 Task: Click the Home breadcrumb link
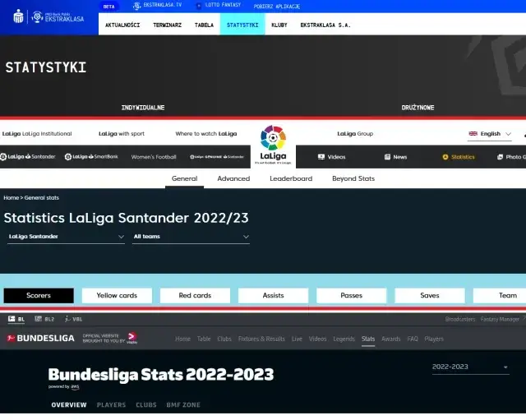point(11,198)
